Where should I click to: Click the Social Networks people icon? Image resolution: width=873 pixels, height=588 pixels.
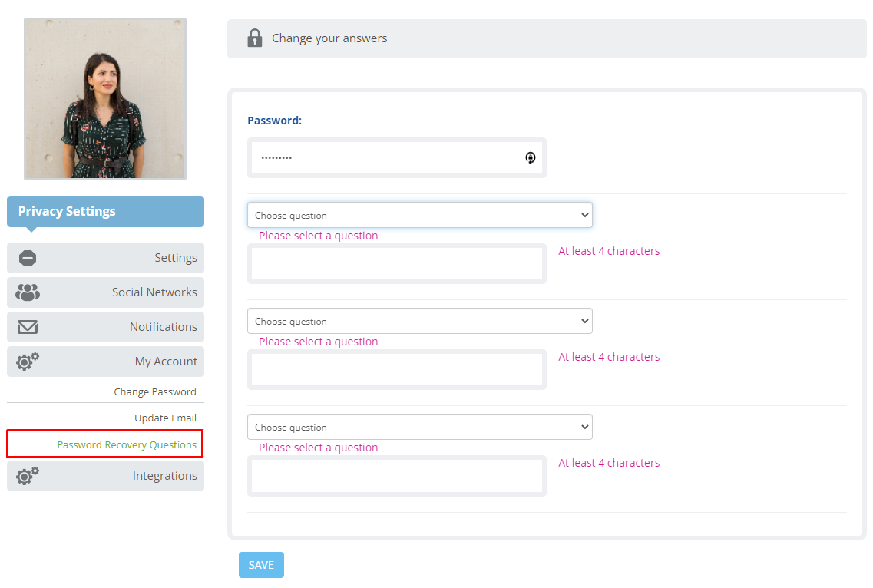(28, 292)
